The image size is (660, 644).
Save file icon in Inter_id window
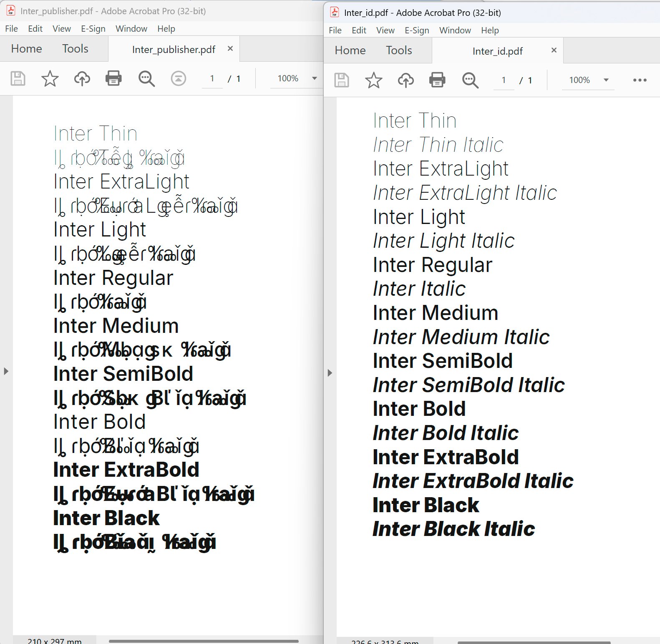341,80
